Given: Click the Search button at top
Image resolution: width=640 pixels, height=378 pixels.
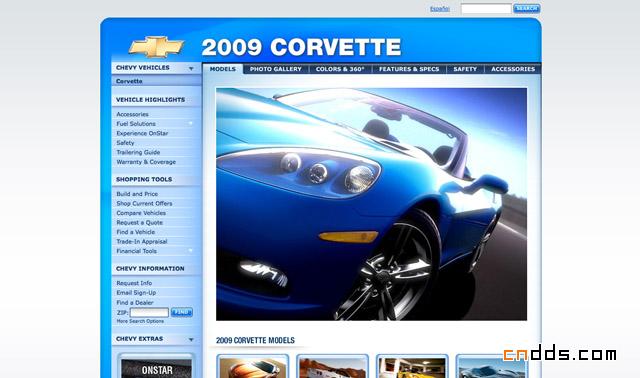Looking at the screenshot, I should tap(527, 8).
